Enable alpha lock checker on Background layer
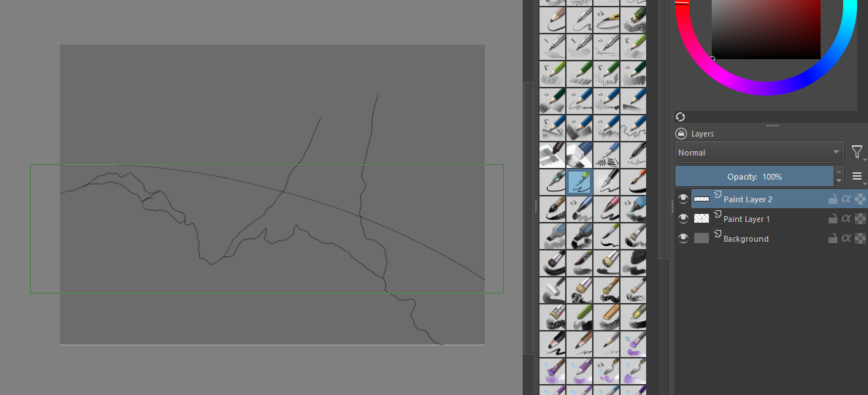Image resolution: width=868 pixels, height=395 pixels. click(x=860, y=238)
